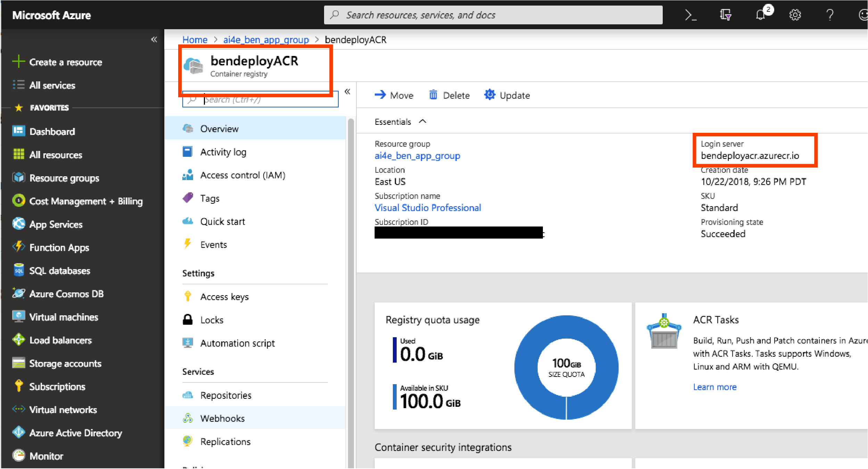Open portal settings gear
Viewport: 868px width, 469px height.
click(x=795, y=15)
